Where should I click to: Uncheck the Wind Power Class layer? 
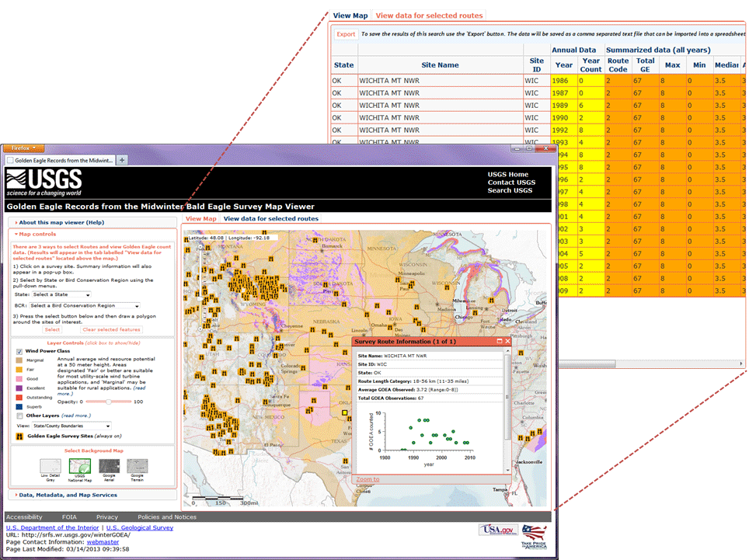[19, 351]
